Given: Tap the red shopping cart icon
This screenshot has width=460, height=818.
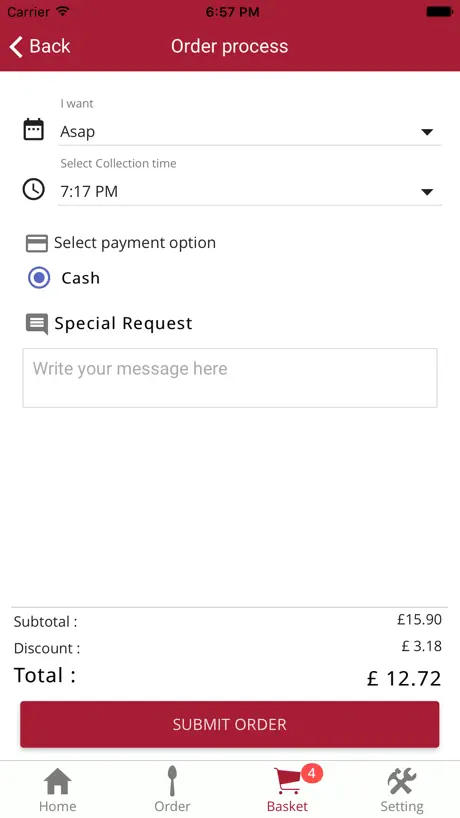Looking at the screenshot, I should (x=287, y=781).
